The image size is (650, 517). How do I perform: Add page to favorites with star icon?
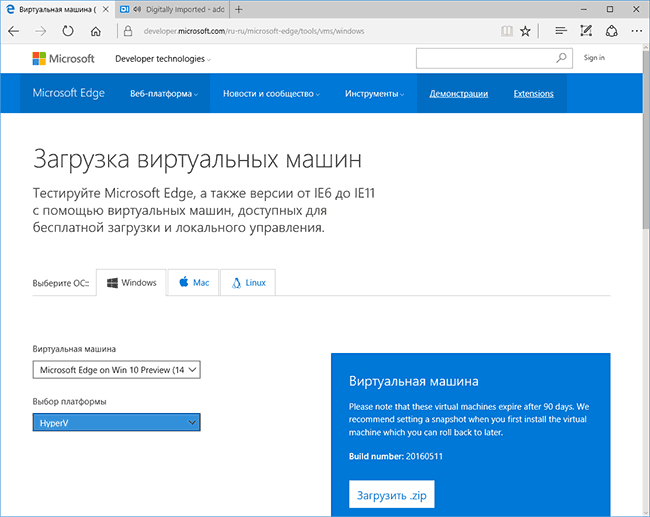(525, 31)
